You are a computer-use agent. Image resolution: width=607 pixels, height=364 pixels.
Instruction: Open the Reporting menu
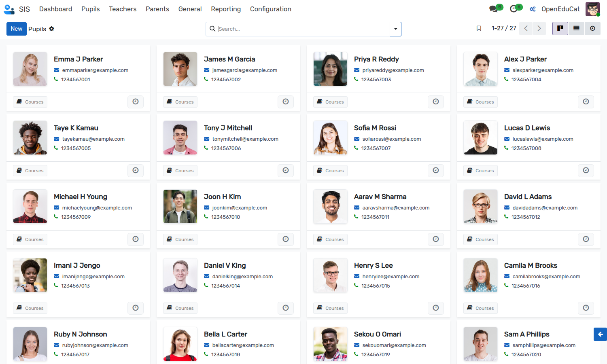point(226,9)
